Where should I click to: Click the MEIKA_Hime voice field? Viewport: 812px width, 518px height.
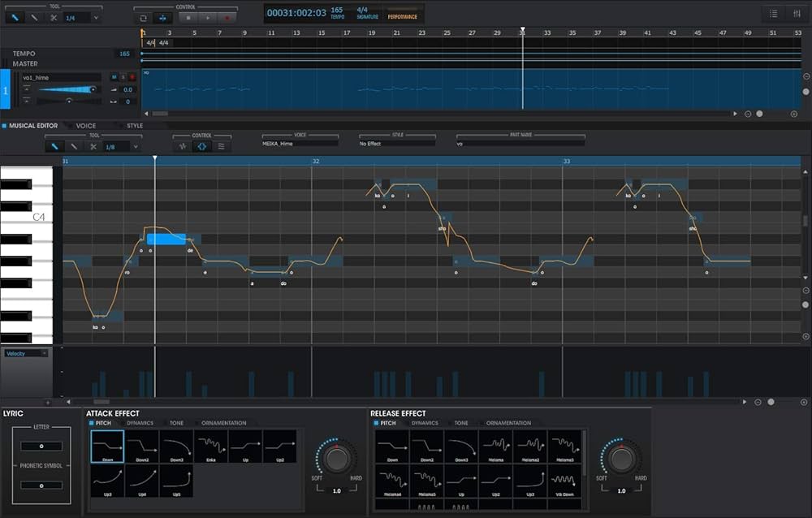(x=299, y=144)
